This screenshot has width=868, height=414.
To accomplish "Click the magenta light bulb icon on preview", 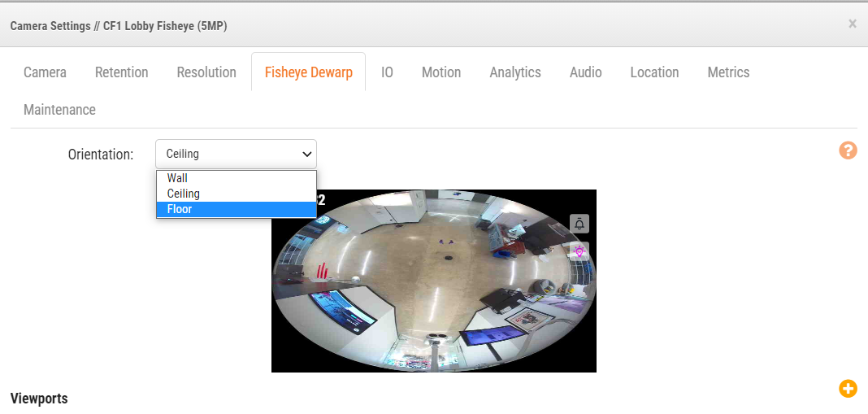I will pyautogui.click(x=579, y=251).
